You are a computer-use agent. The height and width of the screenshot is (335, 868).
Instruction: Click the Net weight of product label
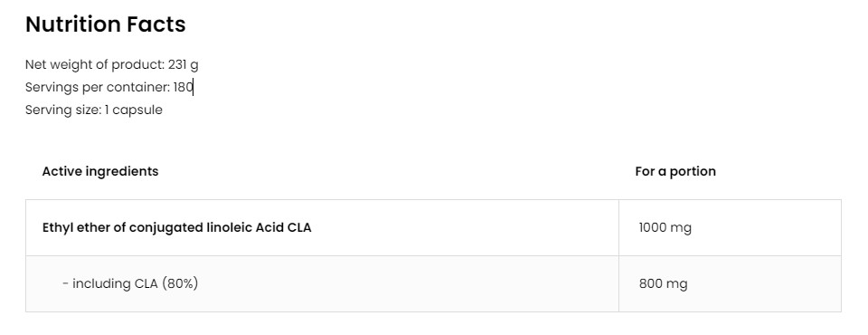(95, 65)
